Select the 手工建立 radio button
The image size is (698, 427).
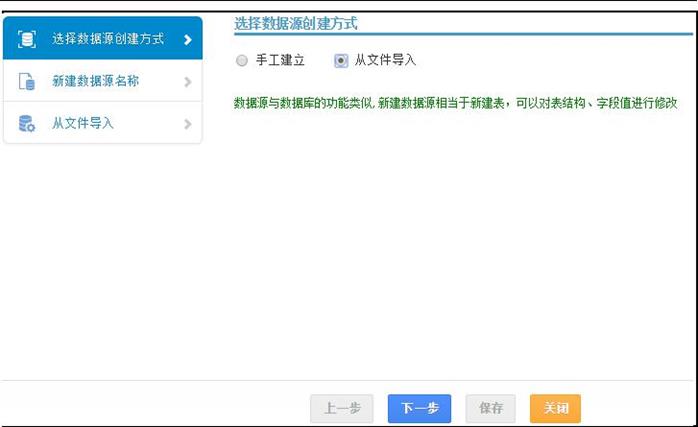click(242, 61)
